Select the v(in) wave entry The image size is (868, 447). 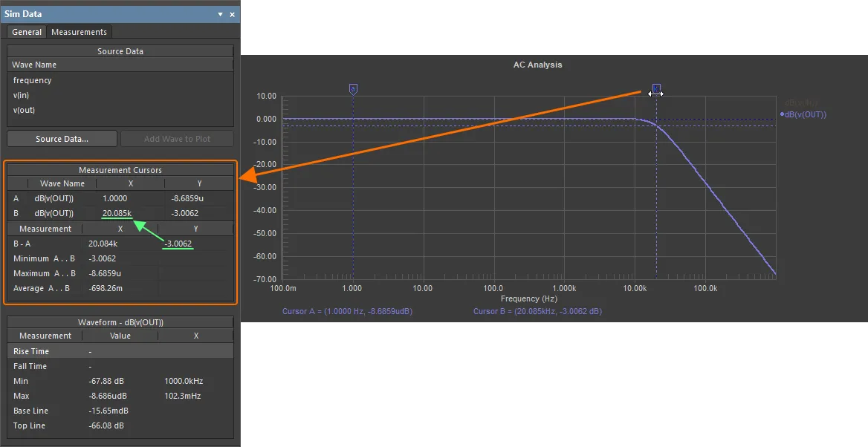tap(21, 95)
